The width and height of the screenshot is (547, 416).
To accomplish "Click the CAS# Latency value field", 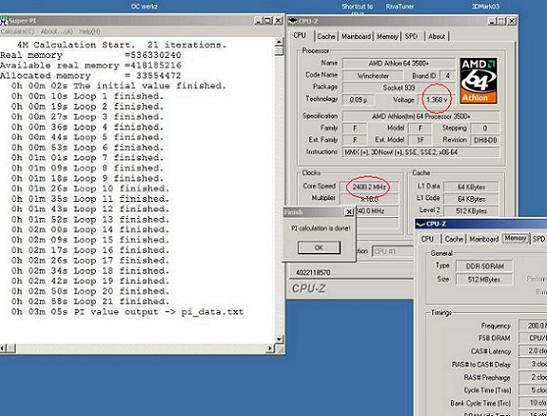I will (533, 351).
